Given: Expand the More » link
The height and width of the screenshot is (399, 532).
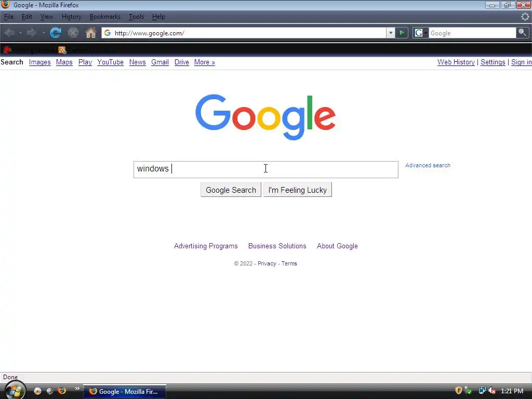Looking at the screenshot, I should click(205, 62).
